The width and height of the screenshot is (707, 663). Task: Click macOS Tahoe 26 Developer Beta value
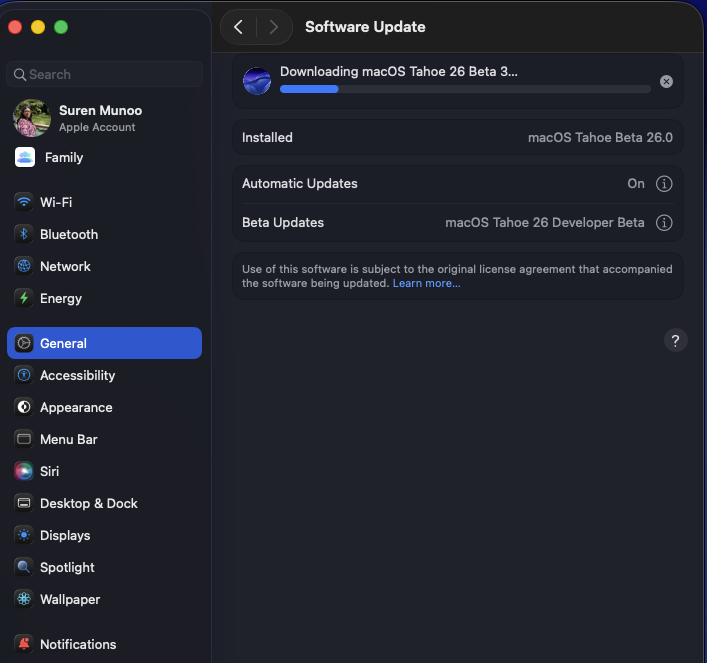click(545, 222)
